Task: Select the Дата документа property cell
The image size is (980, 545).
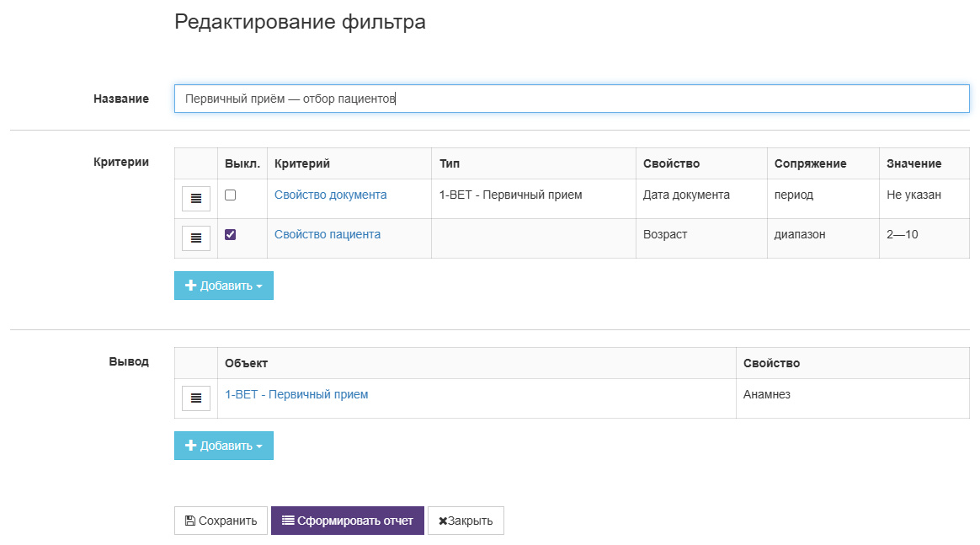Action: pos(701,199)
